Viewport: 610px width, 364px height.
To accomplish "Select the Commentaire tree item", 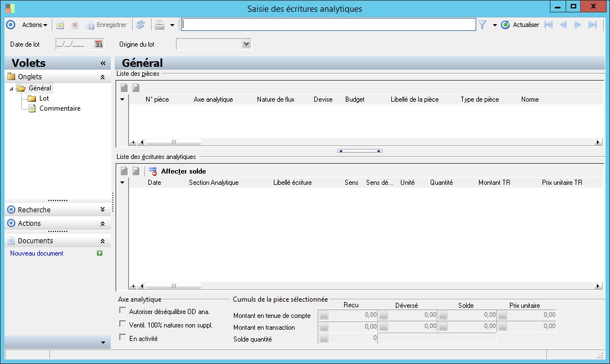I will coord(60,108).
